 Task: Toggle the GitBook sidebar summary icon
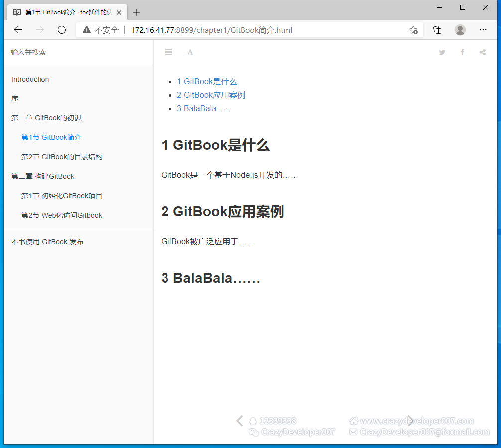168,52
